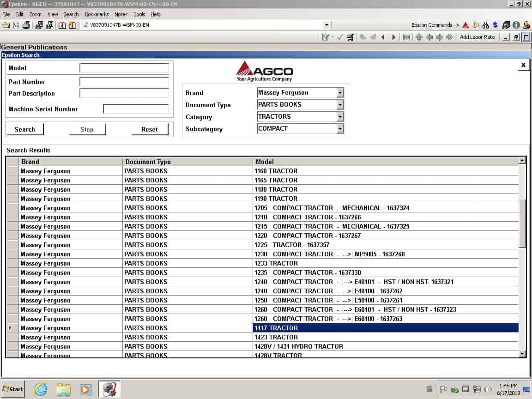The height and width of the screenshot is (399, 532).
Task: Select the 1160 TRACTOR result row
Action: tap(263, 171)
